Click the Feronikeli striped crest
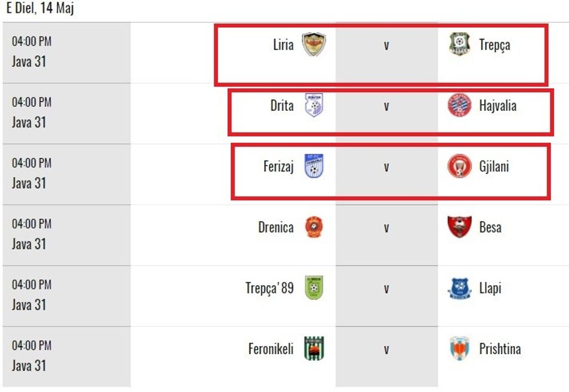Screen dimensions: 569x392 click(x=314, y=349)
